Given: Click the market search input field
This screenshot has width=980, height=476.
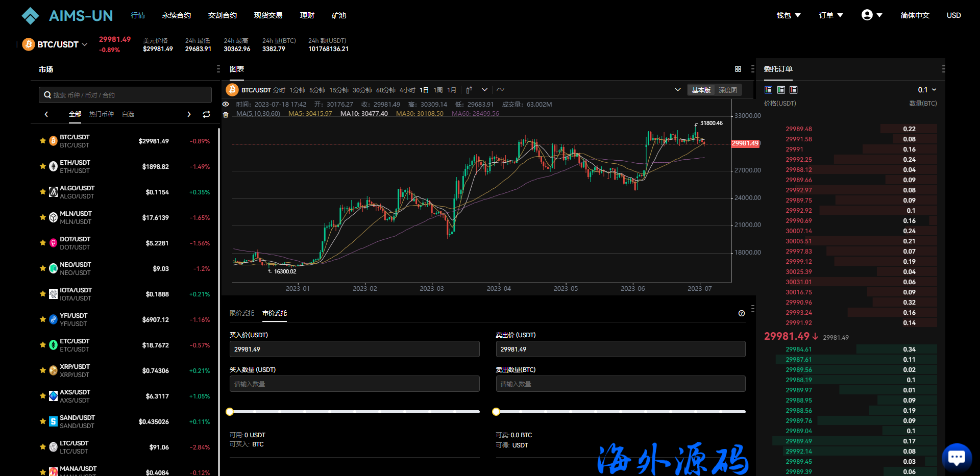Looking at the screenshot, I should click(x=125, y=95).
